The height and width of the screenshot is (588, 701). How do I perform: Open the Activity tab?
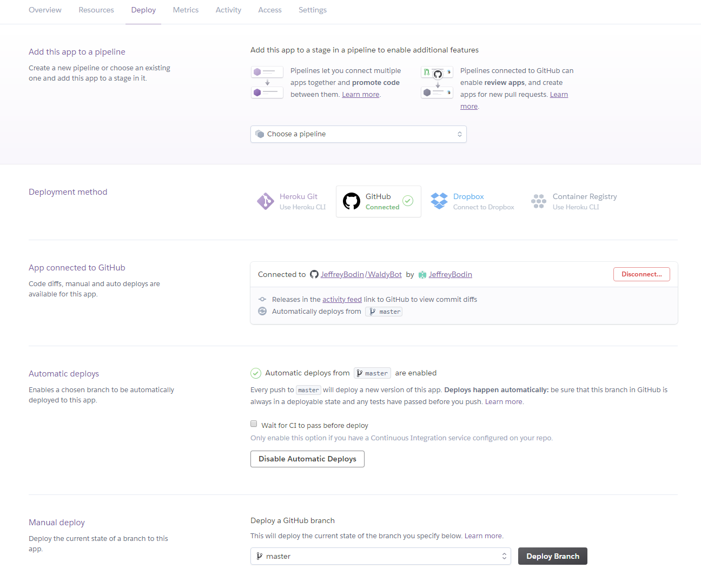228,10
